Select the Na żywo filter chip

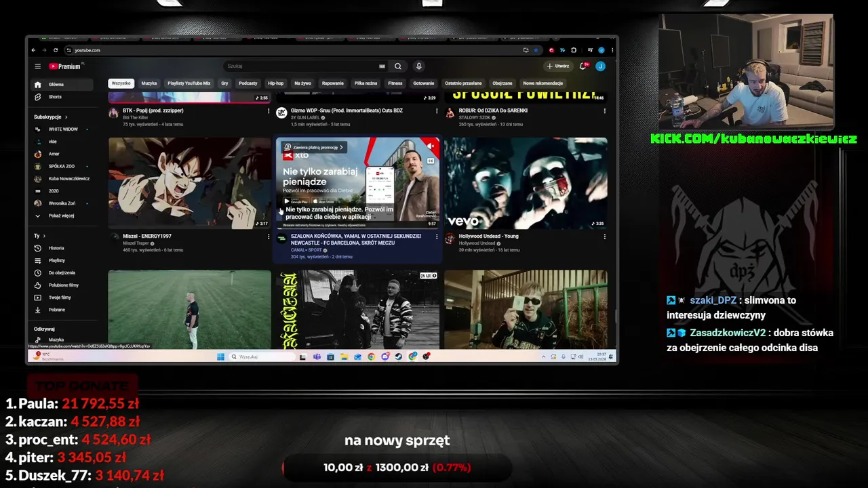click(x=302, y=83)
